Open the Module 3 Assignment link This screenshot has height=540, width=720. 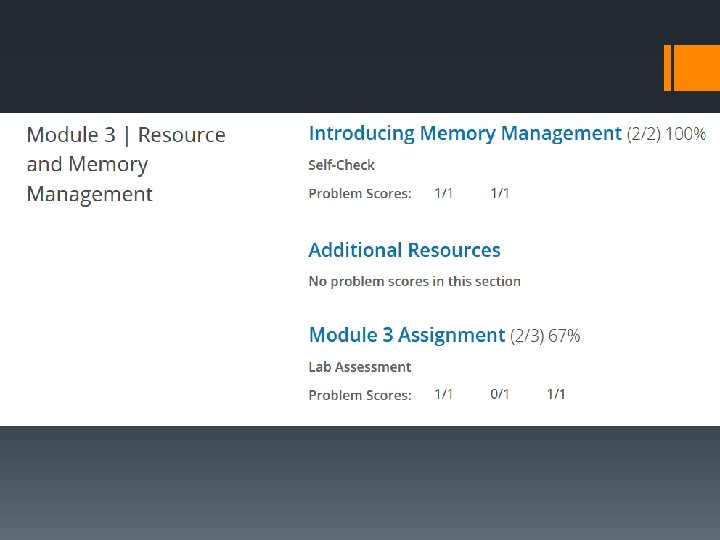click(x=407, y=335)
